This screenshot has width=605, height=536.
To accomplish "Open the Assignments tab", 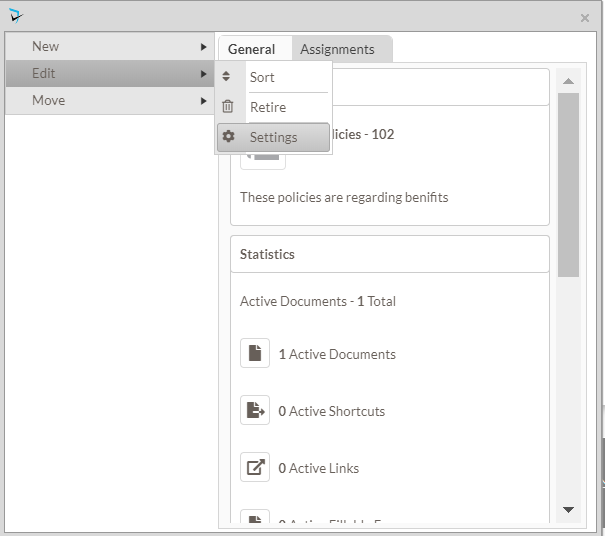I will click(337, 49).
